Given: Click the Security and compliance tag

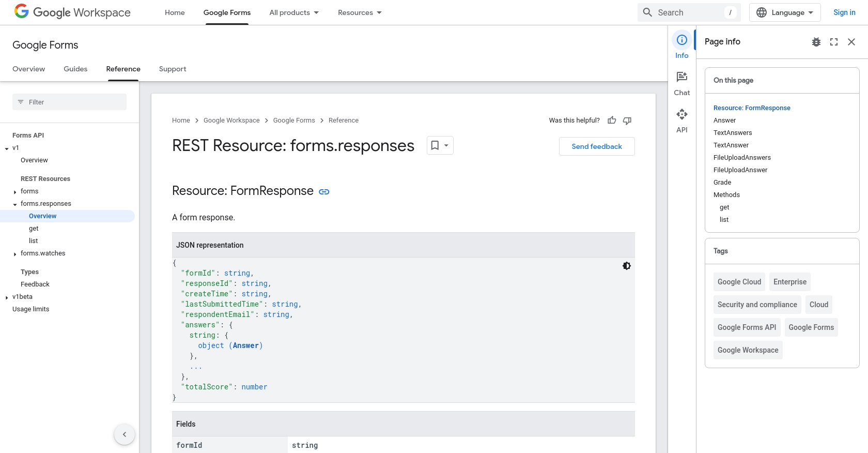Looking at the screenshot, I should pyautogui.click(x=757, y=305).
